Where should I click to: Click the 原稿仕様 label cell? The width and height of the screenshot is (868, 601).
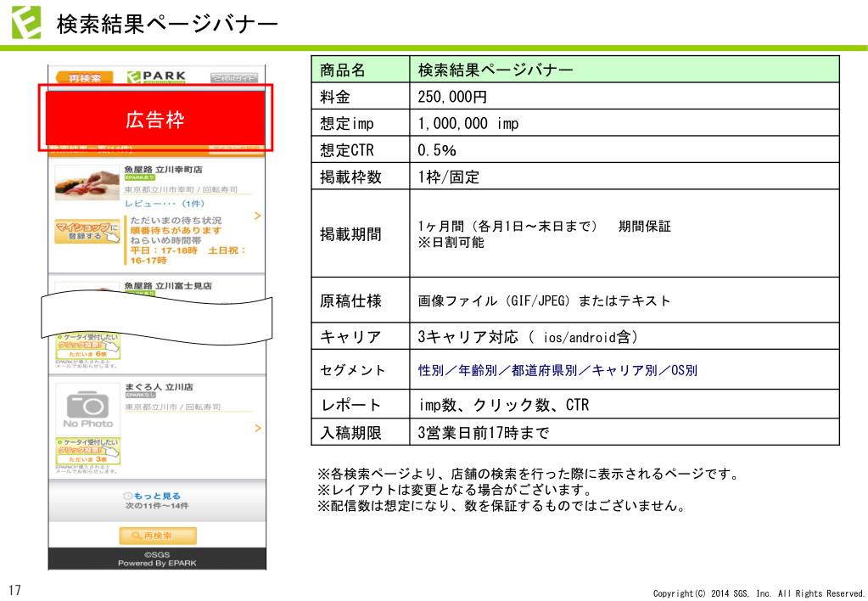(x=361, y=300)
